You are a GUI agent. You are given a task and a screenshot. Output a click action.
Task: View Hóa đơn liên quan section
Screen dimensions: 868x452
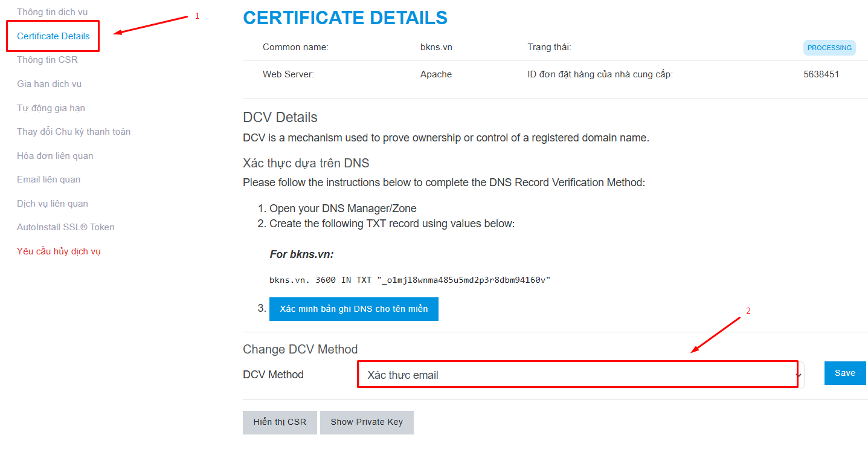tap(55, 156)
